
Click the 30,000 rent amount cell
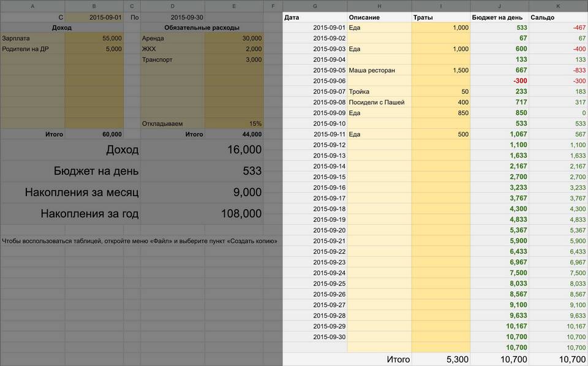coord(234,38)
